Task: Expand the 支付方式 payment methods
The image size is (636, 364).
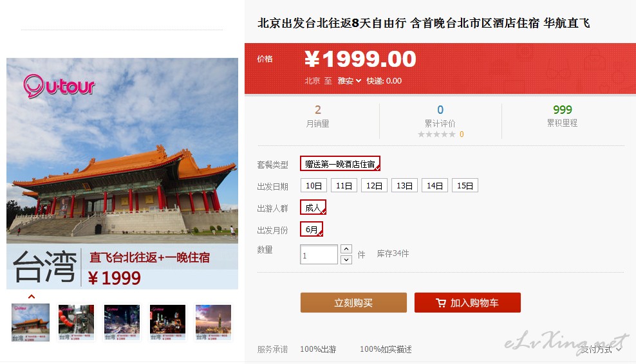Action: tap(601, 349)
